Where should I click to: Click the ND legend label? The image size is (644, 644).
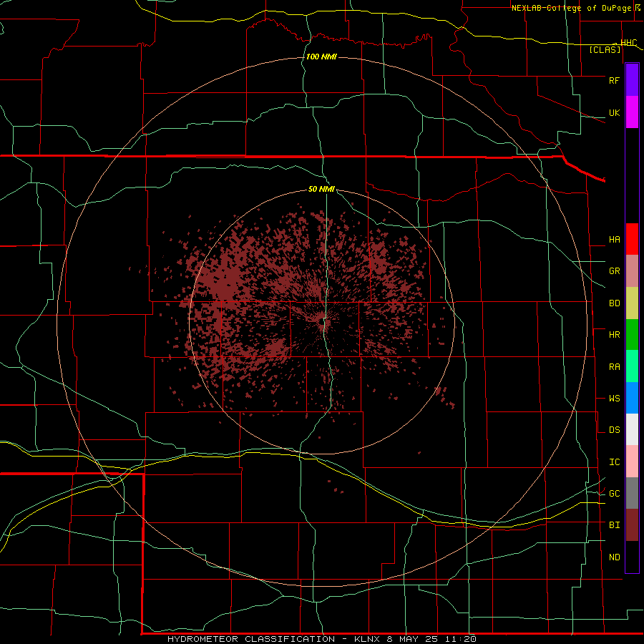pyautogui.click(x=615, y=557)
